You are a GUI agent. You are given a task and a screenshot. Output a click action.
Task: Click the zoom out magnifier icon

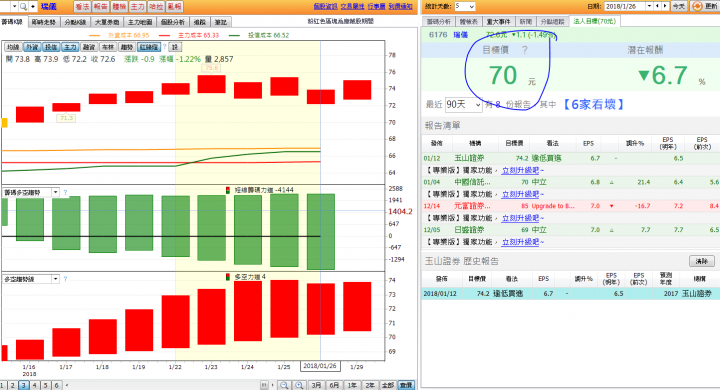[284, 385]
